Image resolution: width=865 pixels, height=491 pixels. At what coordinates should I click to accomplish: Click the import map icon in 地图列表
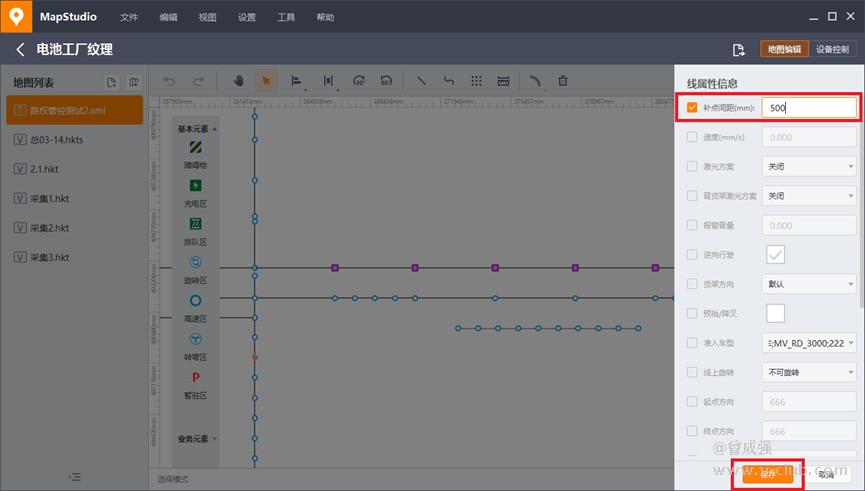point(134,82)
